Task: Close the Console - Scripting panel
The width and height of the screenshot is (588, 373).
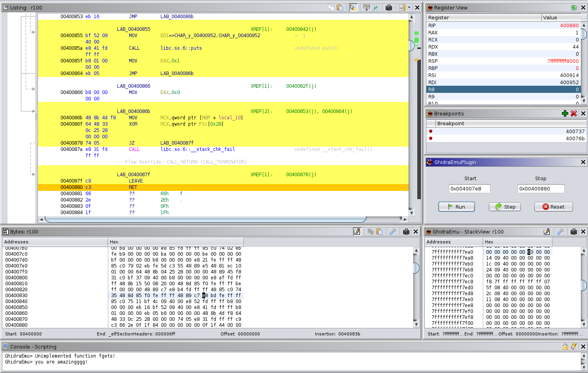Action: pyautogui.click(x=583, y=347)
